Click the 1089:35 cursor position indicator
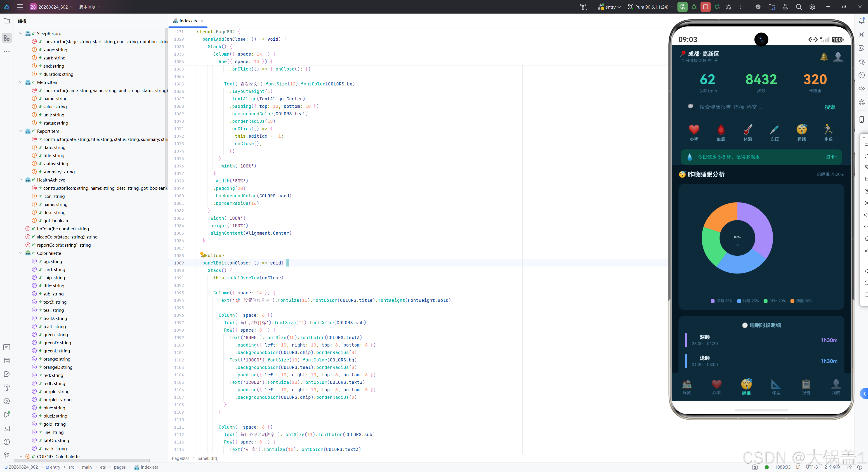 (782, 467)
